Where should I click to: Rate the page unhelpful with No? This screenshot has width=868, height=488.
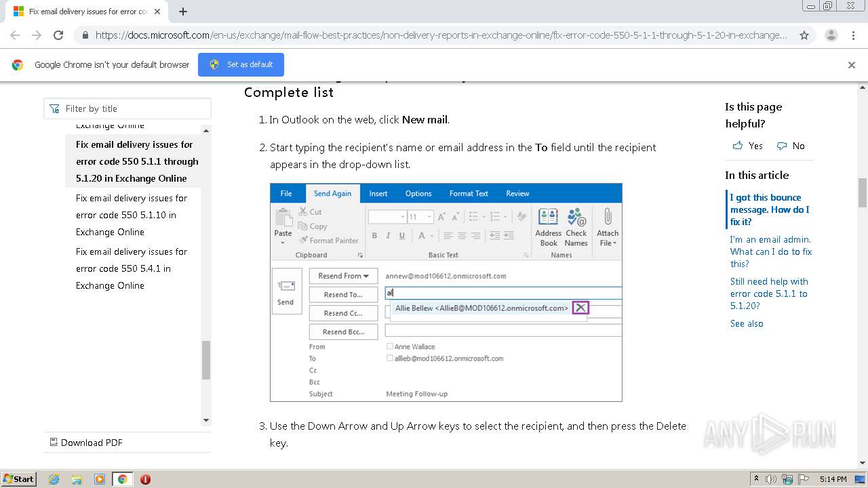[x=791, y=146]
